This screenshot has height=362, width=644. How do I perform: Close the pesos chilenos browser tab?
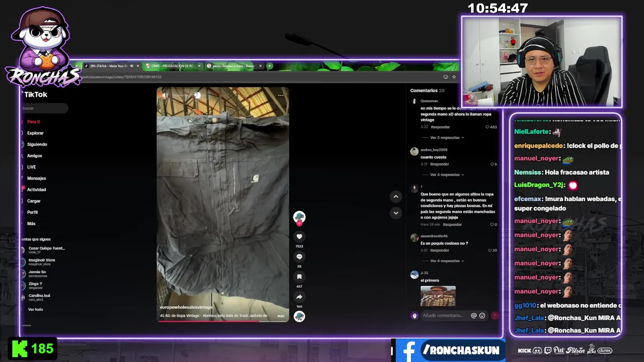pyautogui.click(x=260, y=66)
